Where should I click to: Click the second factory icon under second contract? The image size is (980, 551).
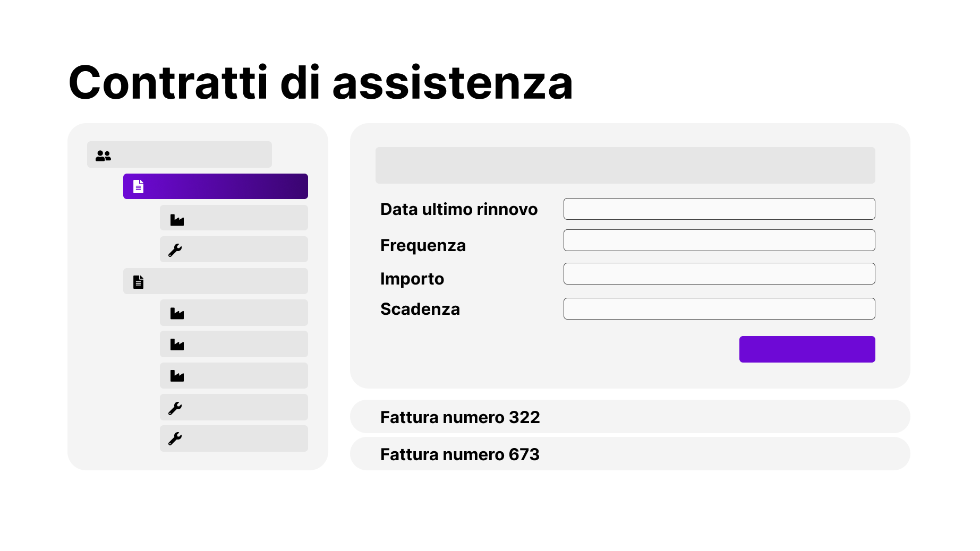click(x=177, y=345)
